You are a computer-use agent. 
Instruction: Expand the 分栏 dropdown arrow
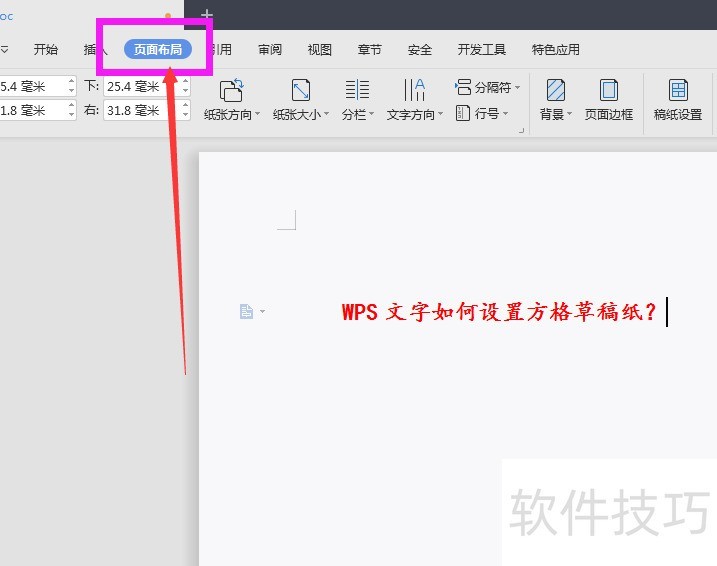pyautogui.click(x=371, y=114)
